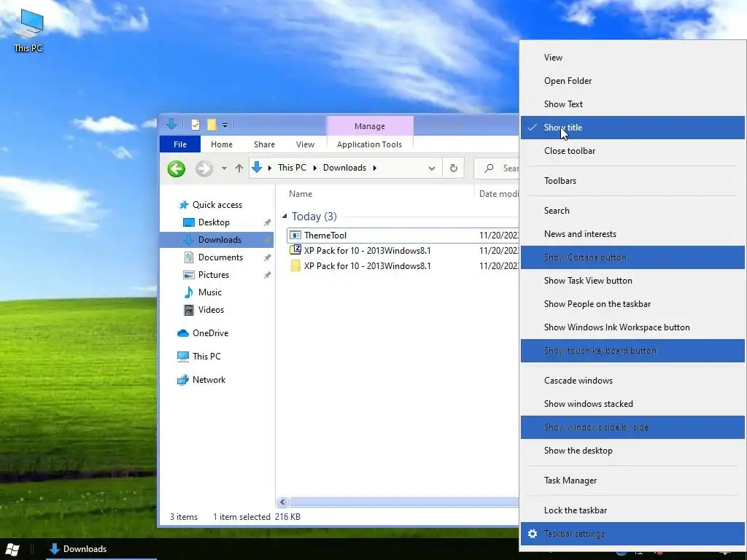This screenshot has width=747, height=560.
Task: Toggle Lock the taskbar
Action: [x=632, y=510]
